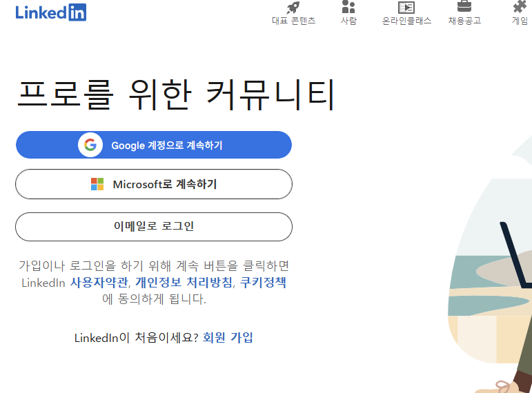
Task: Click the 회원 가입 link
Action: point(228,338)
